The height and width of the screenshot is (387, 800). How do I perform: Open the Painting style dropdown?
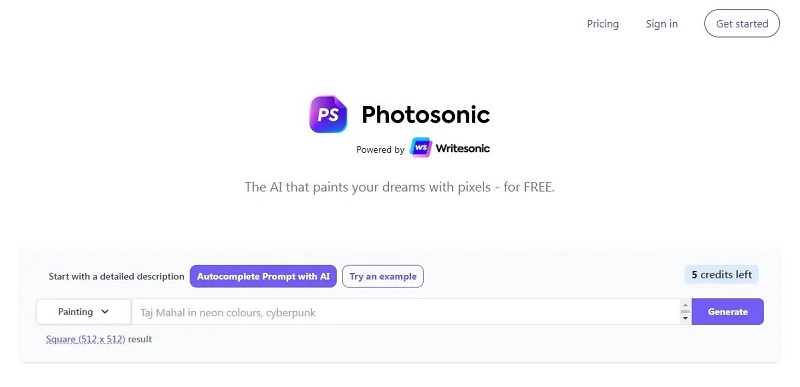83,312
